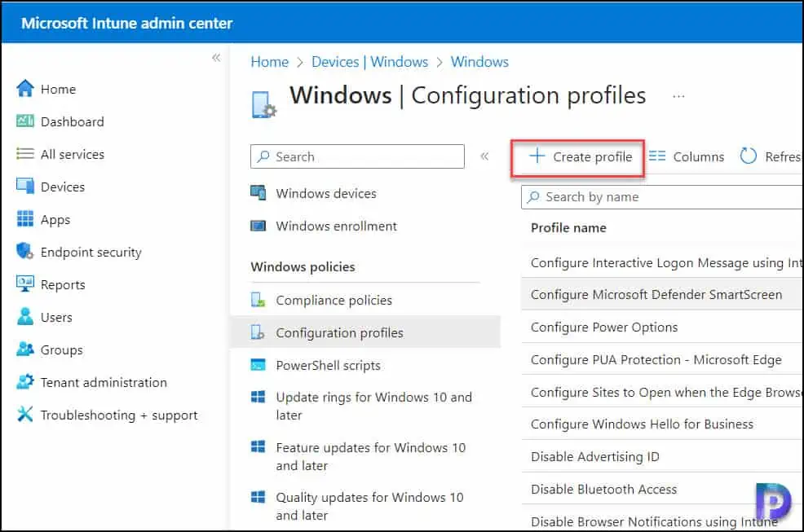Click the Columns list icon

(x=657, y=156)
